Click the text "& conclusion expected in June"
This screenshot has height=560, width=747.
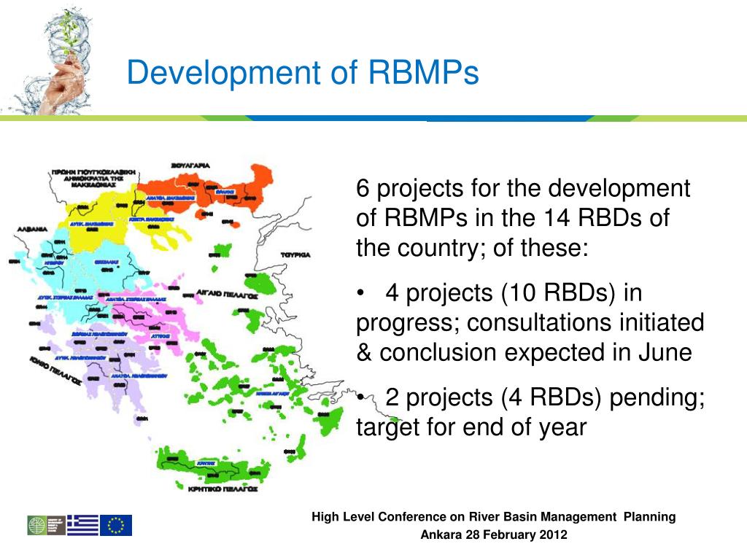[524, 353]
